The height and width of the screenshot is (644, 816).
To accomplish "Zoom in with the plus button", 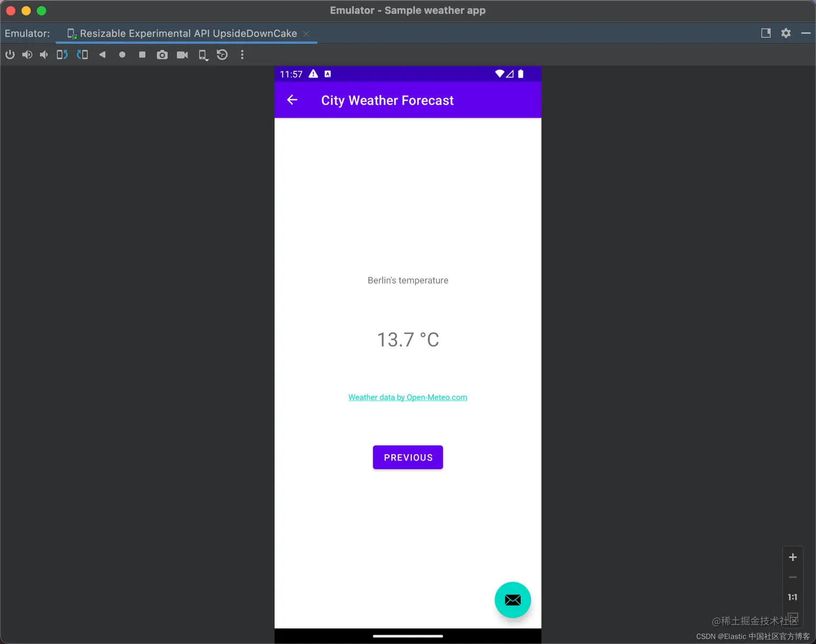I will pos(793,557).
